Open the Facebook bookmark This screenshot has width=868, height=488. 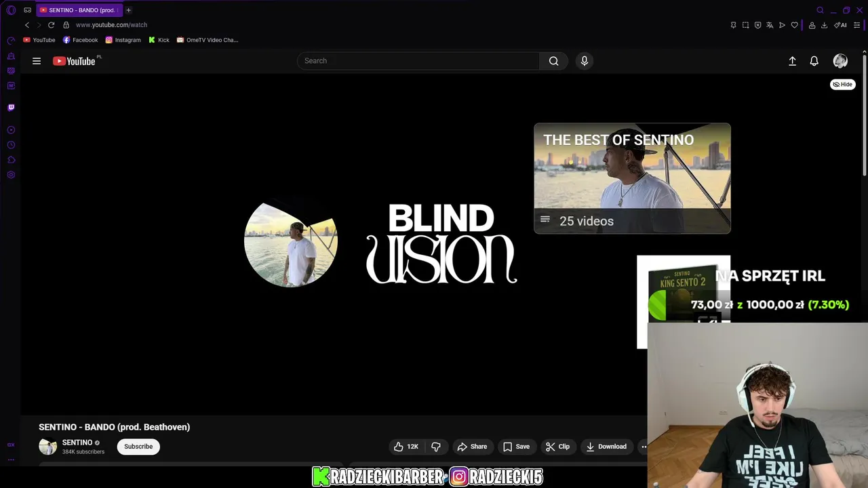click(80, 40)
